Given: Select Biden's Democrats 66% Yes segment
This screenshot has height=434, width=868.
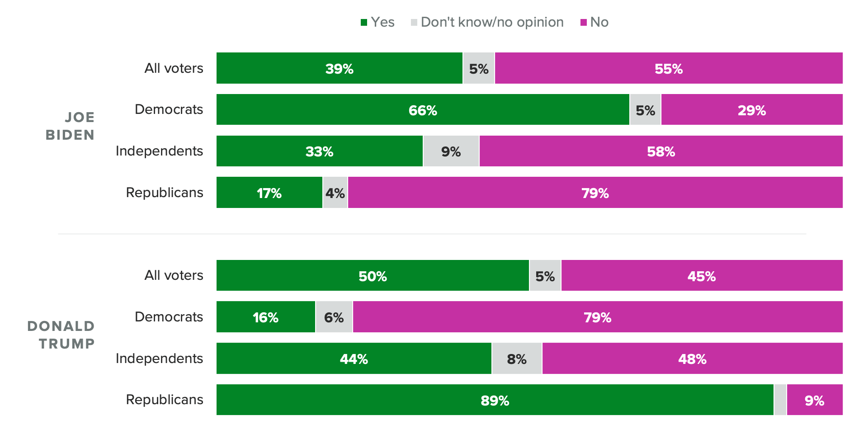Looking at the screenshot, I should (423, 110).
